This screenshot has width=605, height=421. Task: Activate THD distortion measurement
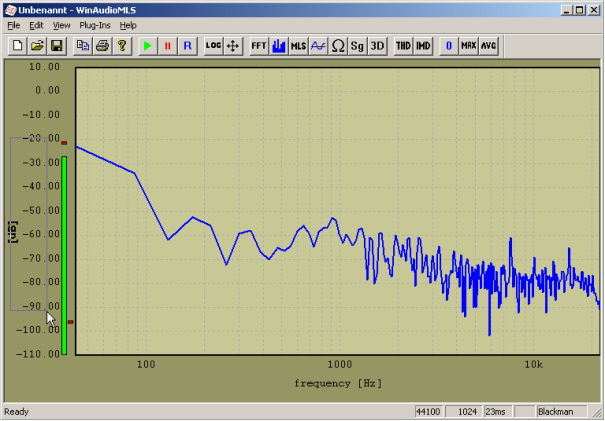tap(403, 46)
